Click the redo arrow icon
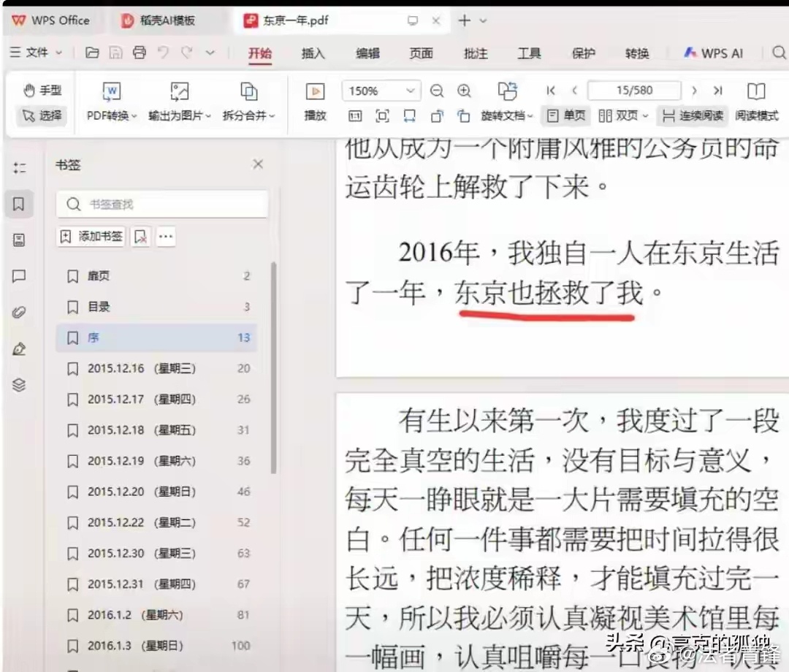Image resolution: width=789 pixels, height=672 pixels. pos(187,53)
